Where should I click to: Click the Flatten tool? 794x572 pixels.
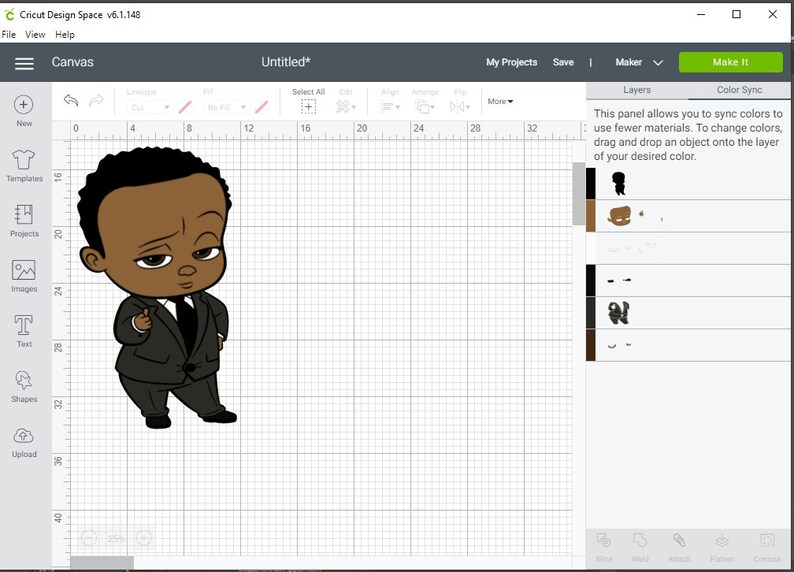[x=722, y=548]
